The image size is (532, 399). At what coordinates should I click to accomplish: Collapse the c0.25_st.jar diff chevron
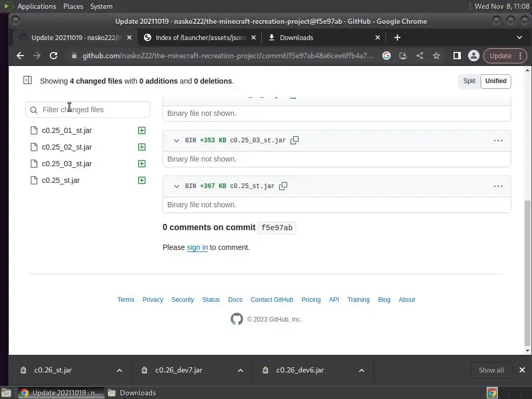coord(177,187)
